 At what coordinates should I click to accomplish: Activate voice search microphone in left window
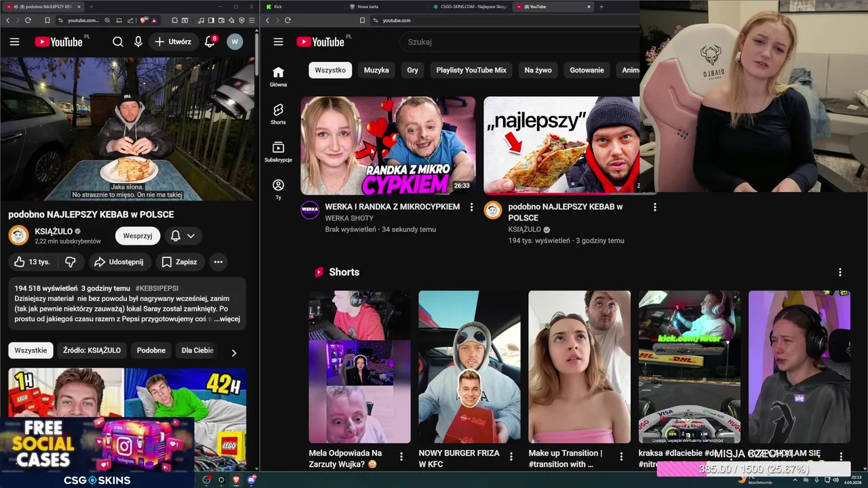(138, 41)
